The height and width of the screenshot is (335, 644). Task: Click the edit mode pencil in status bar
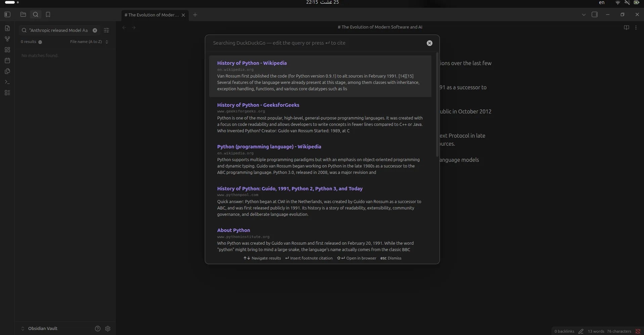coord(581,331)
